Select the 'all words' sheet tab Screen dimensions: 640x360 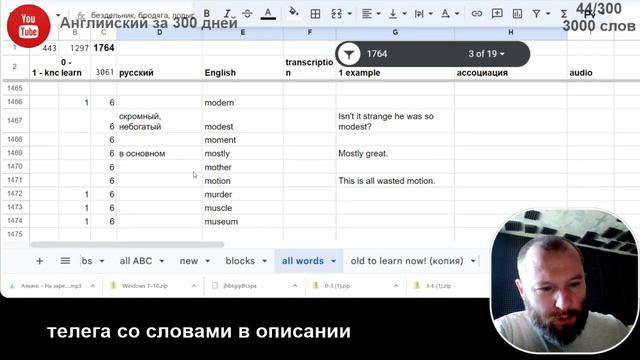pyautogui.click(x=302, y=261)
